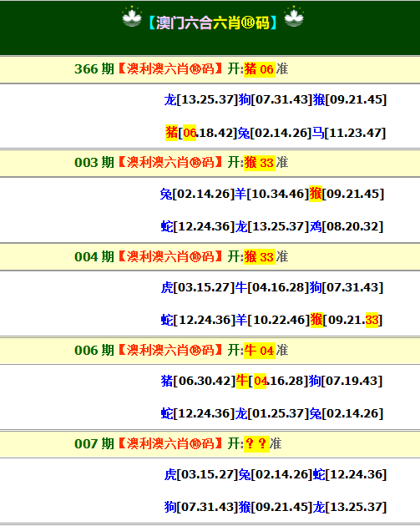Click the highlighted ？？ pending result
Screen dimensions: 420x526
pyautogui.click(x=256, y=444)
